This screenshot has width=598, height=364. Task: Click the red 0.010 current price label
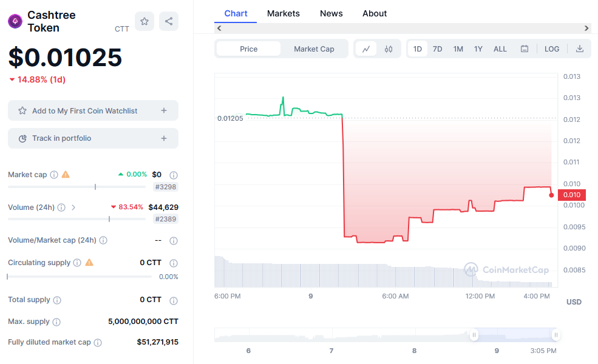572,195
